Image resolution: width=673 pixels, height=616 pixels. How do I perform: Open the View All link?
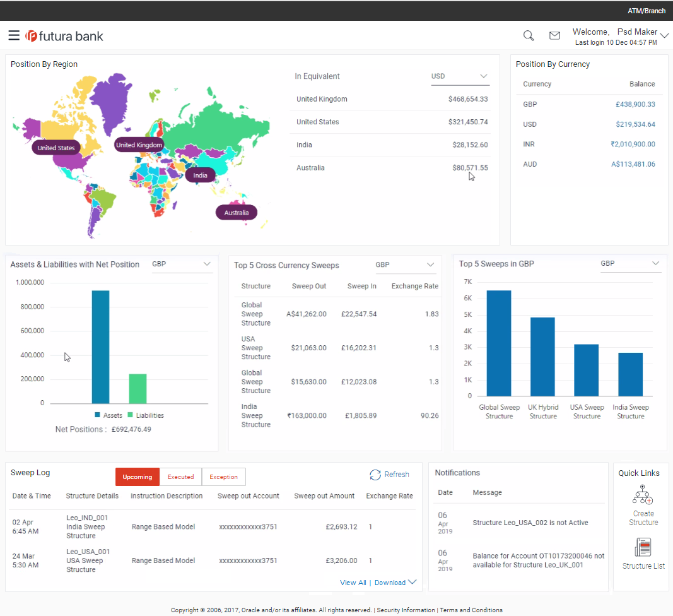[x=353, y=583]
